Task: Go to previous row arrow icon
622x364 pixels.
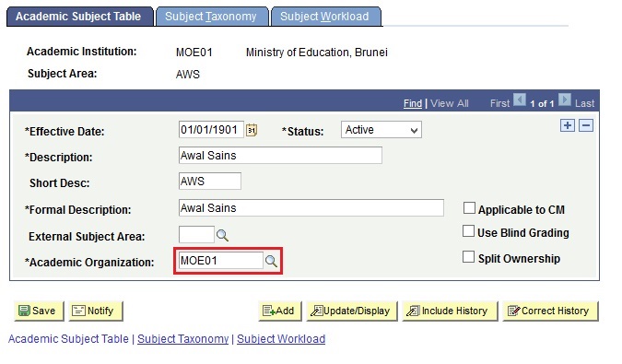Action: coord(520,100)
